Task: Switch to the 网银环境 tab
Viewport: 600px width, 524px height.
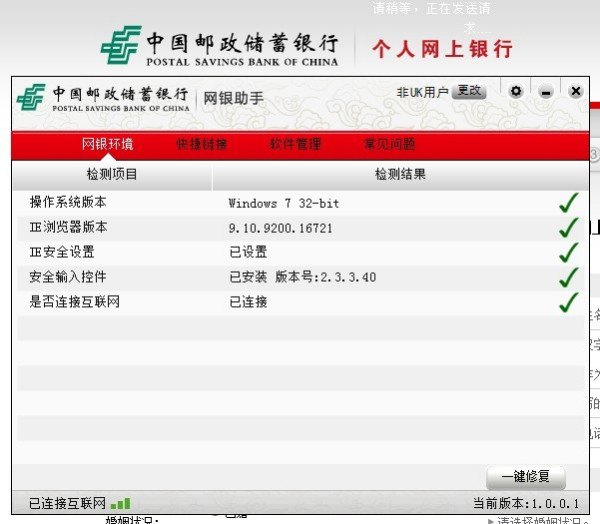Action: pyautogui.click(x=108, y=144)
